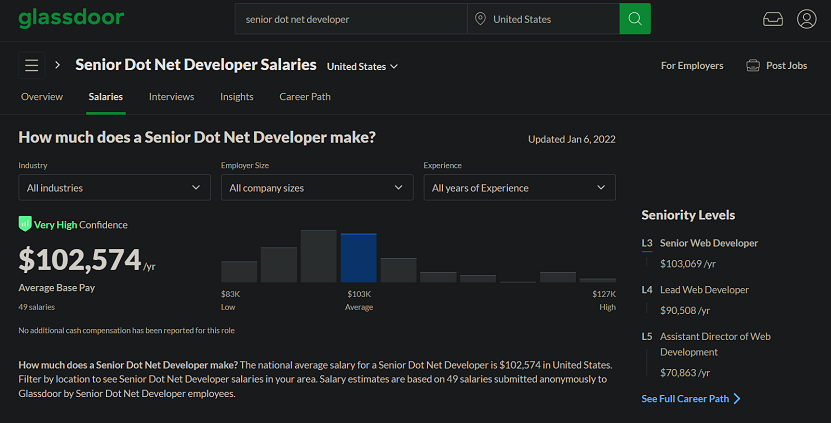831x423 pixels.
Task: Open the All company sizes dropdown
Action: click(317, 188)
